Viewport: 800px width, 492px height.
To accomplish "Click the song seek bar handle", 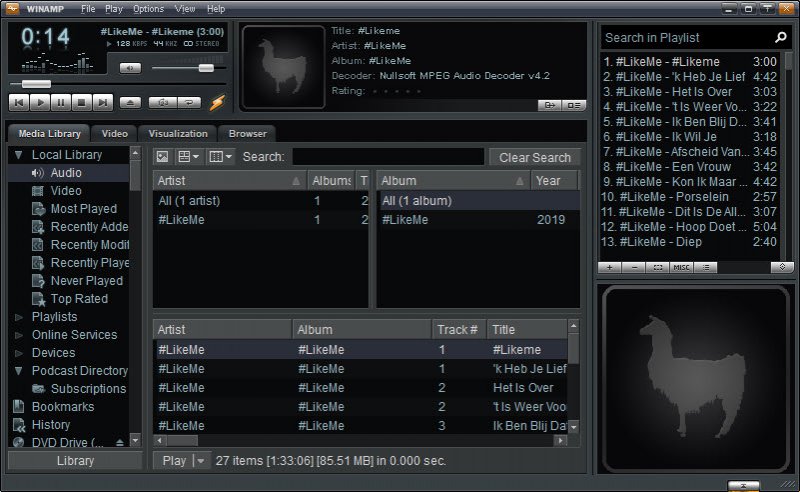I will point(36,84).
